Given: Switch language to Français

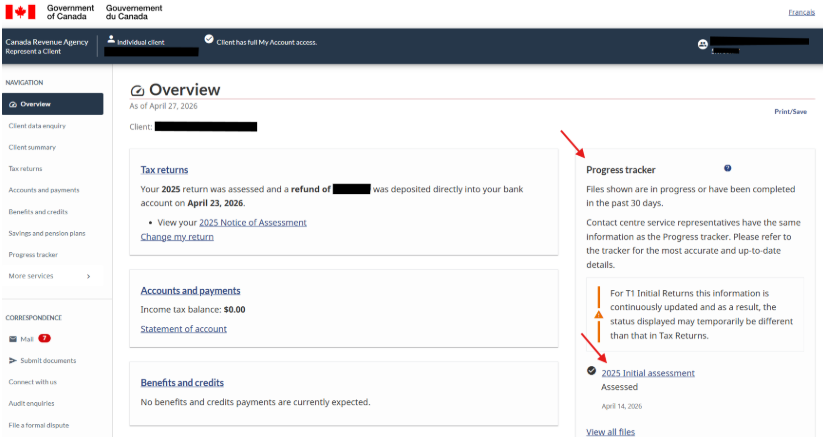Looking at the screenshot, I should (802, 12).
